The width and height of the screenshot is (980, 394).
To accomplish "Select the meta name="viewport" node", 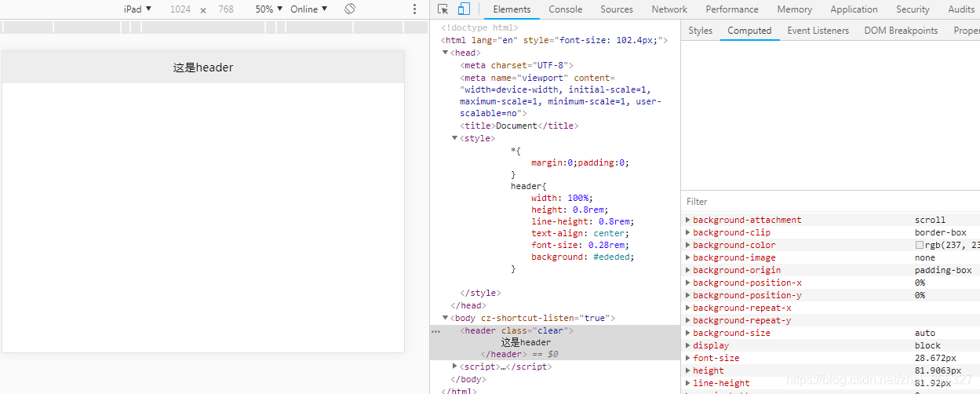I will tap(560, 96).
